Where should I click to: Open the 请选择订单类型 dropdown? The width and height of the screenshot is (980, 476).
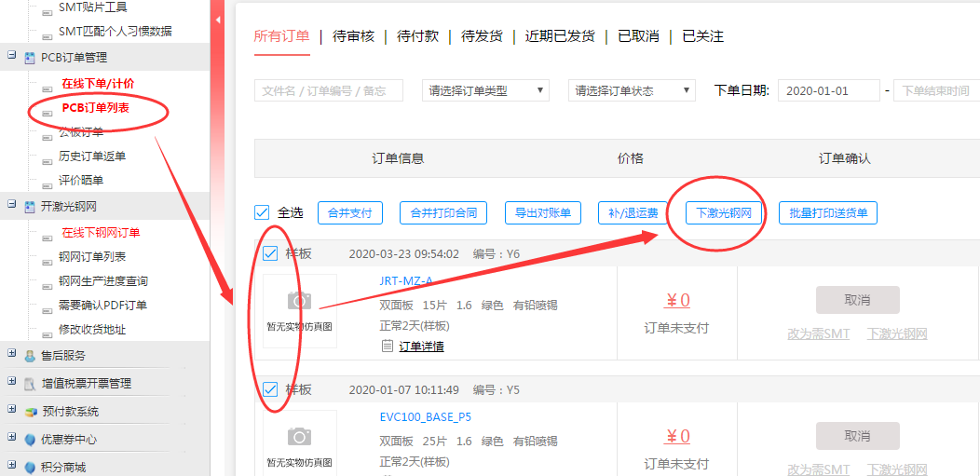point(485,90)
